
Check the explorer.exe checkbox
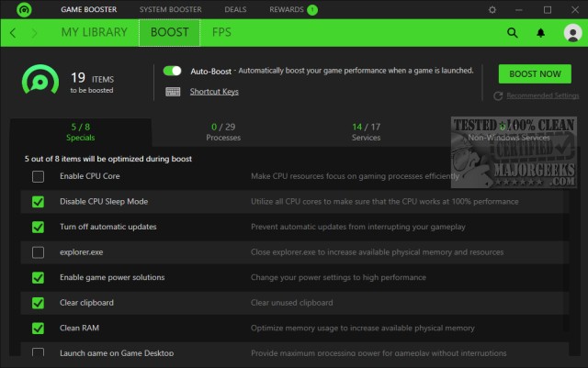(x=38, y=252)
